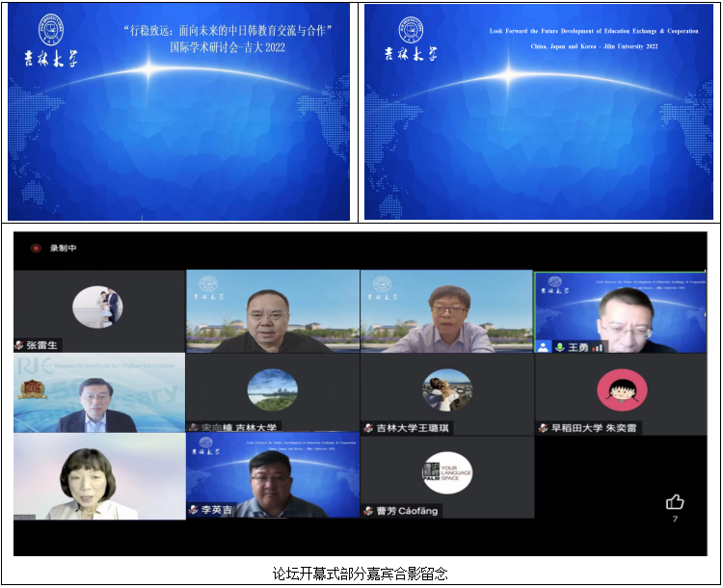This screenshot has width=723, height=588.
Task: Click the 录制中 recording label
Action: pyautogui.click(x=65, y=248)
